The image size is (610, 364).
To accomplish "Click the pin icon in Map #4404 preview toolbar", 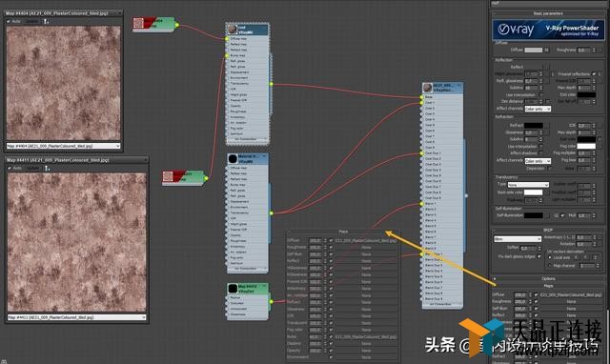I will pos(46,21).
